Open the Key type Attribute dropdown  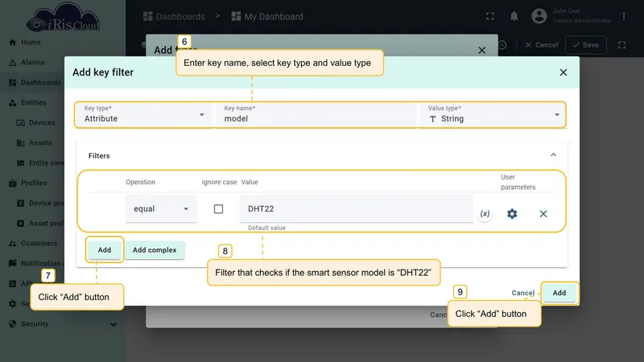144,115
